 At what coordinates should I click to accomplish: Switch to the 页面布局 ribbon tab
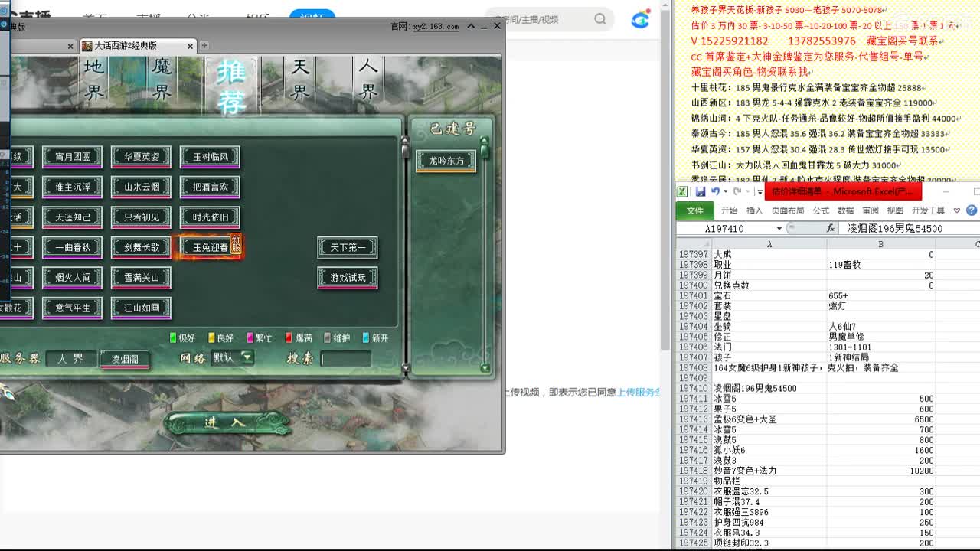[788, 210]
